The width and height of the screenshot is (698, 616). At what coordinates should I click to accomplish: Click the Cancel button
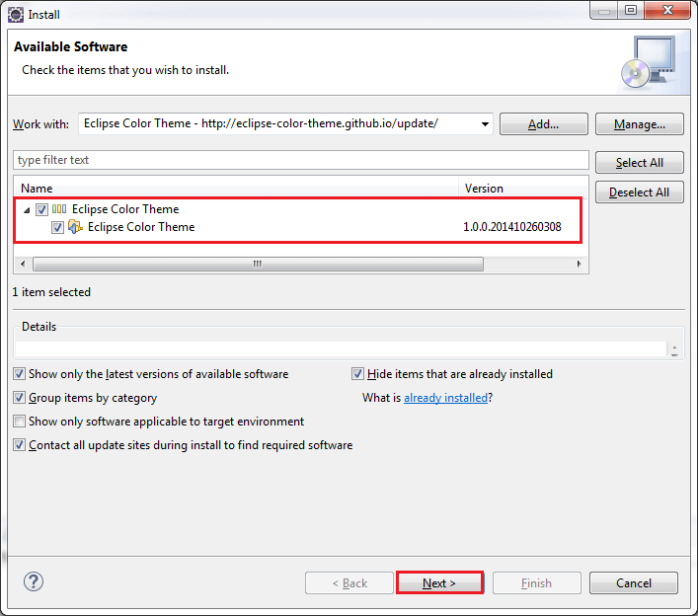coord(634,583)
